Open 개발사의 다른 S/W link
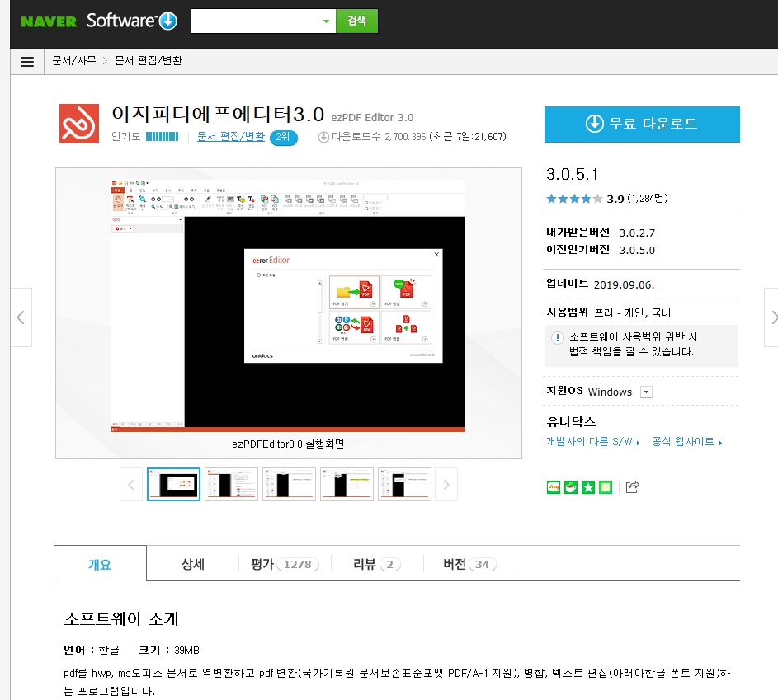778x700 pixels. click(593, 442)
